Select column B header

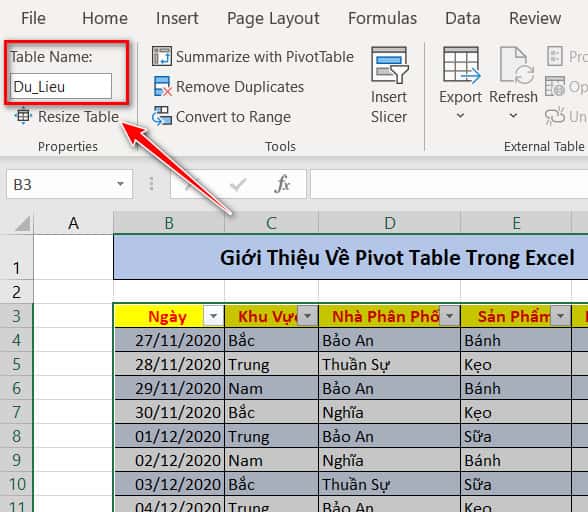(x=169, y=224)
